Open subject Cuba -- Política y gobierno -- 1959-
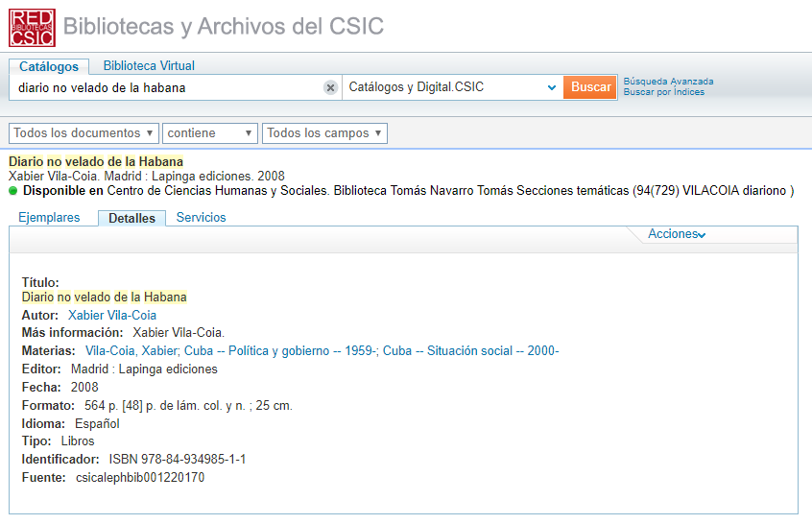812x524 pixels. pyautogui.click(x=280, y=351)
